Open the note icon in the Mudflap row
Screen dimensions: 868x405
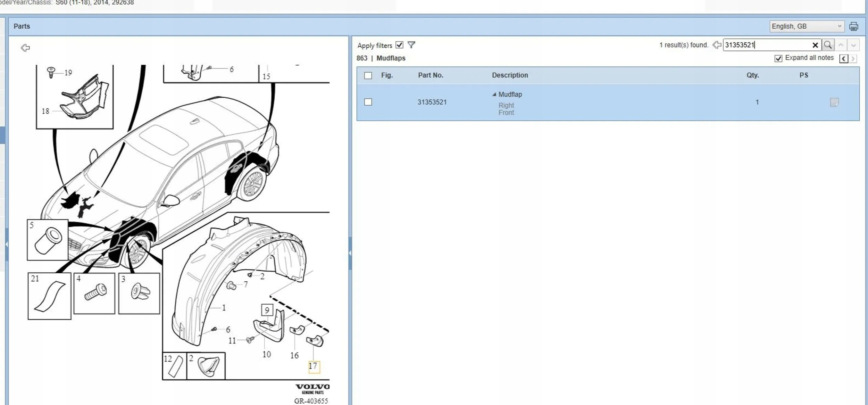[x=834, y=102]
